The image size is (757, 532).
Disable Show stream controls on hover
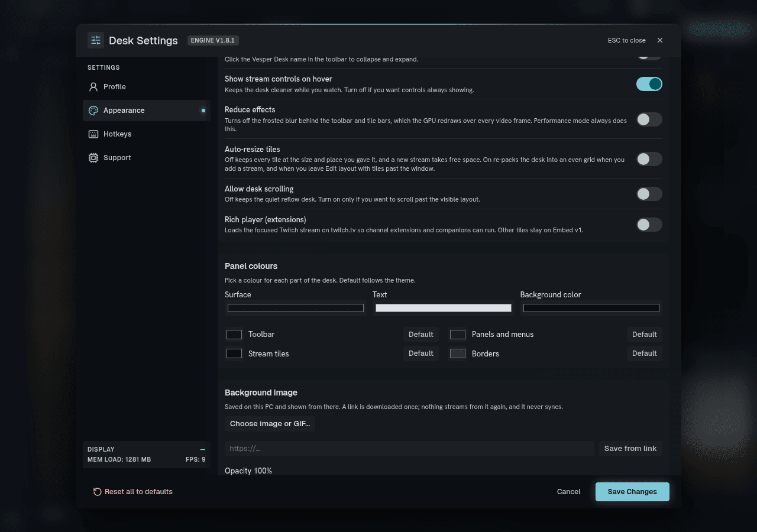(x=649, y=84)
